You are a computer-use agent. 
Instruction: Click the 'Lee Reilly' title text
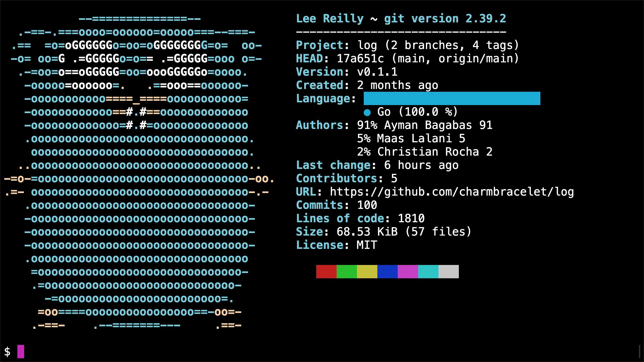click(x=330, y=19)
